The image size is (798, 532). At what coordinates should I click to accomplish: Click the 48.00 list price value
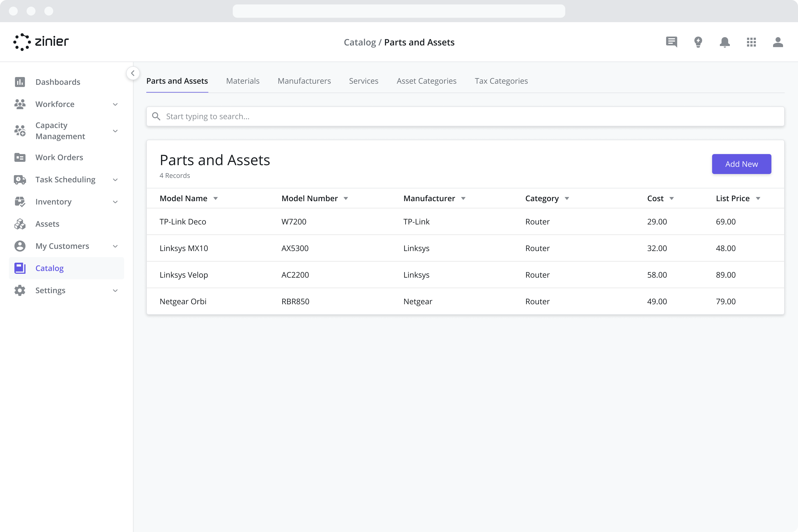click(726, 248)
